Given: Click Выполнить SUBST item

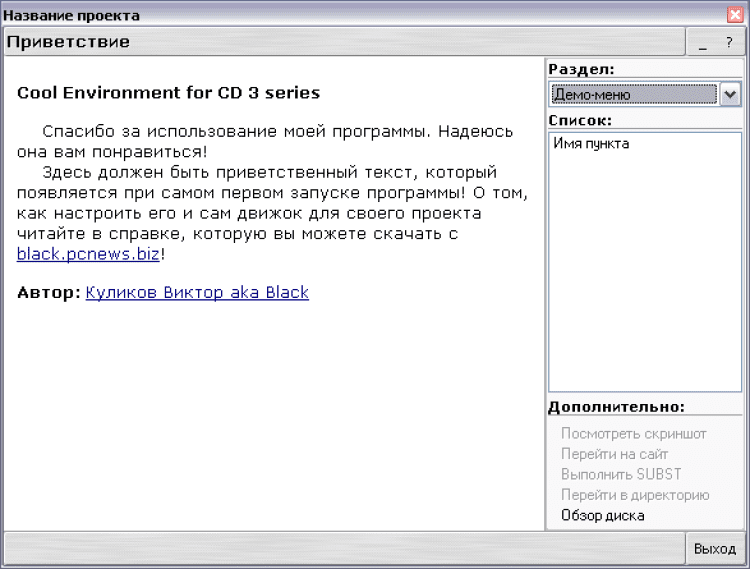Looking at the screenshot, I should [621, 474].
